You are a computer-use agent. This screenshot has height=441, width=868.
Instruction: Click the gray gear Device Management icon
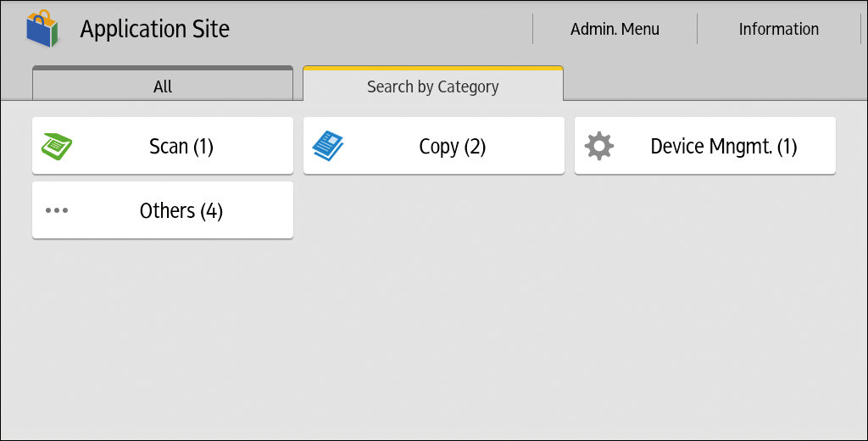599,146
